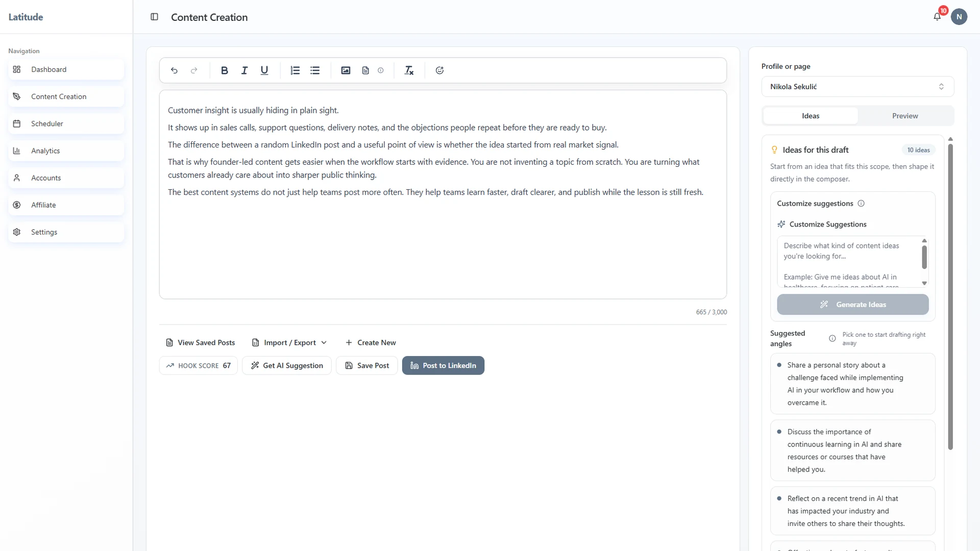Open the Profile or page dropdown
Screen dimensions: 980x551
(857, 87)
